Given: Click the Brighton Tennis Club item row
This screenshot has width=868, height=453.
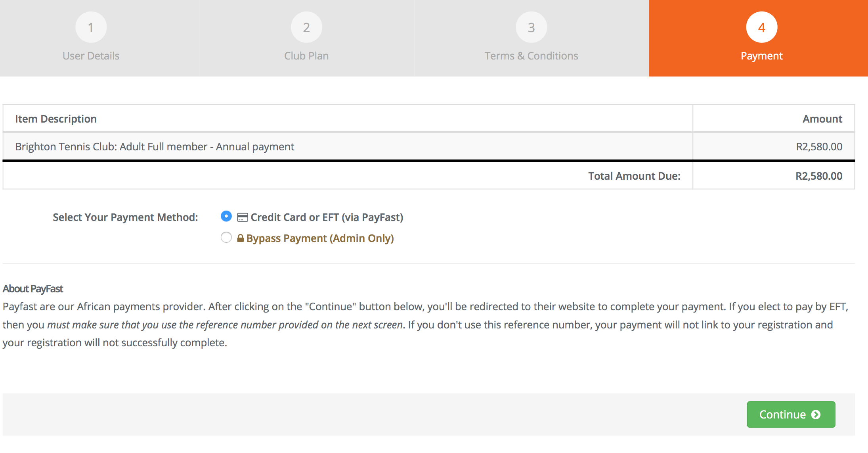Looking at the screenshot, I should coord(428,147).
